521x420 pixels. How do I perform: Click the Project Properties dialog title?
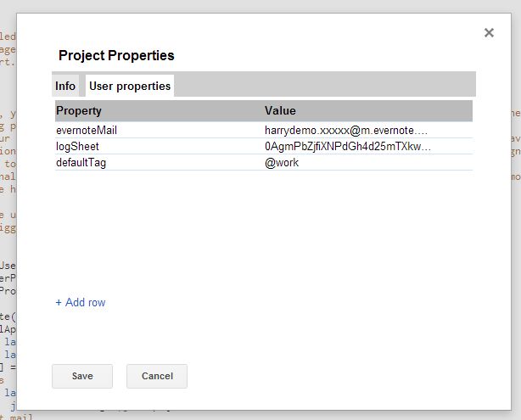coord(116,55)
